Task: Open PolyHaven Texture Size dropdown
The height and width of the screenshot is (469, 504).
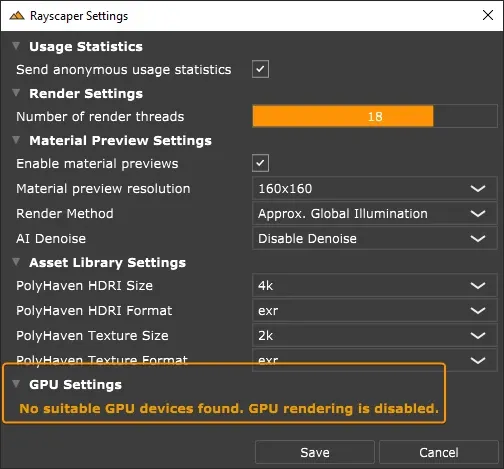Action: (375, 336)
